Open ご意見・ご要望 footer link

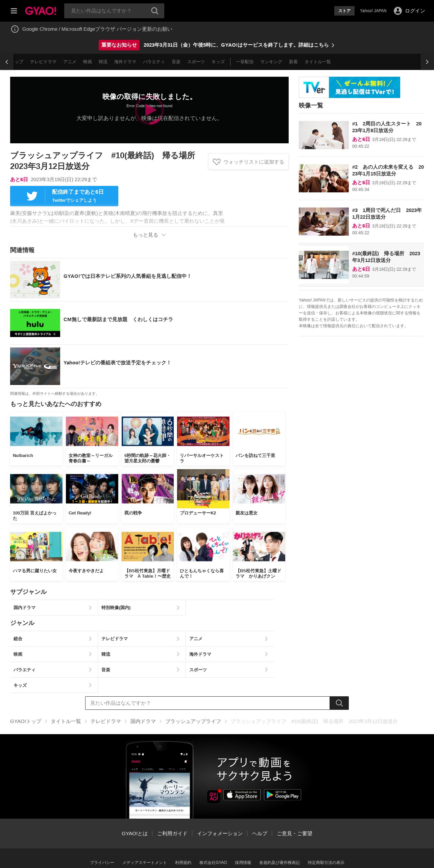pyautogui.click(x=294, y=834)
